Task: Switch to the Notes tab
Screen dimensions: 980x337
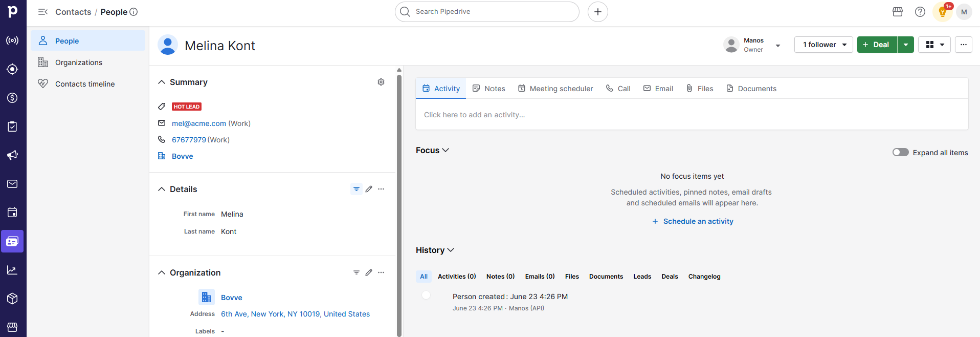Action: [x=489, y=89]
